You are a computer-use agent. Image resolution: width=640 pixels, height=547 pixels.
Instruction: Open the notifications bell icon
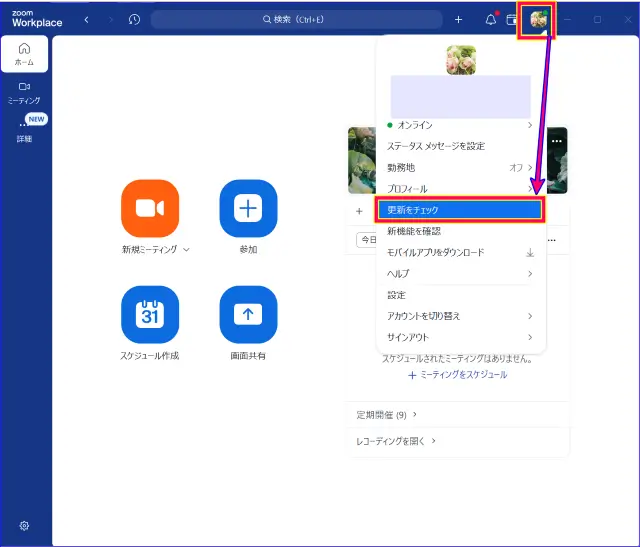[x=490, y=19]
